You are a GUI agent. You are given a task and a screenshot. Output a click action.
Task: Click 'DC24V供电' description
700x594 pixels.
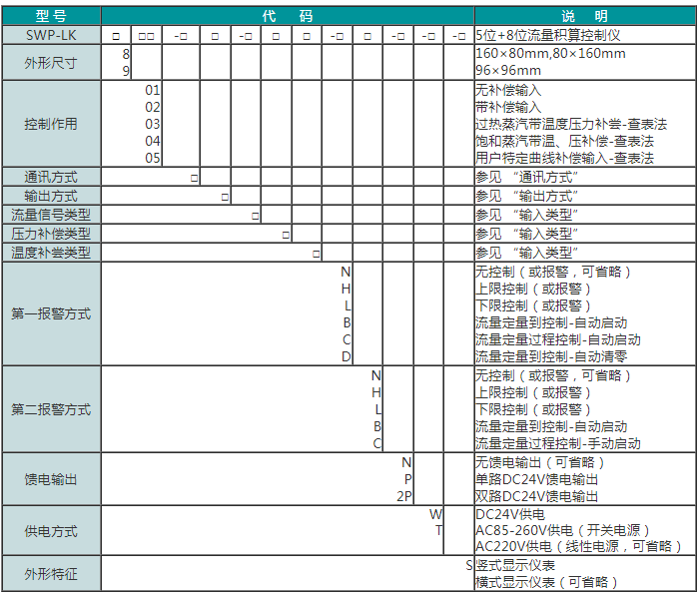point(510,514)
